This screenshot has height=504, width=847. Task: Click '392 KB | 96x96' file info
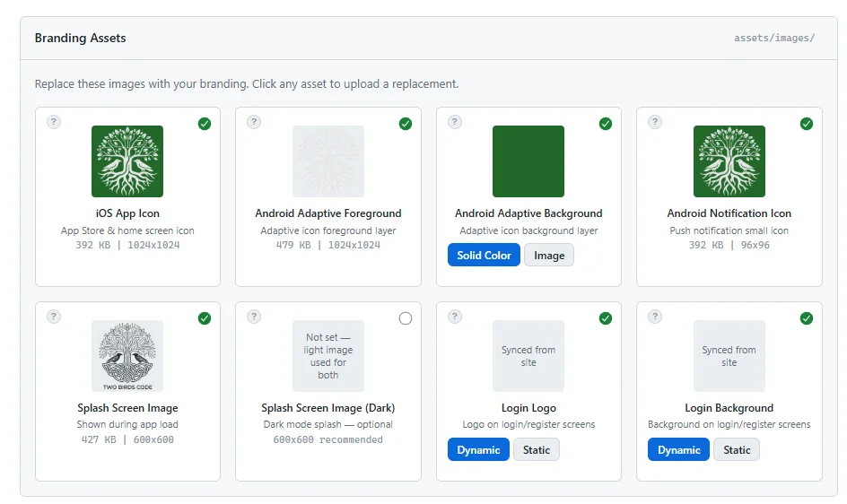[729, 245]
